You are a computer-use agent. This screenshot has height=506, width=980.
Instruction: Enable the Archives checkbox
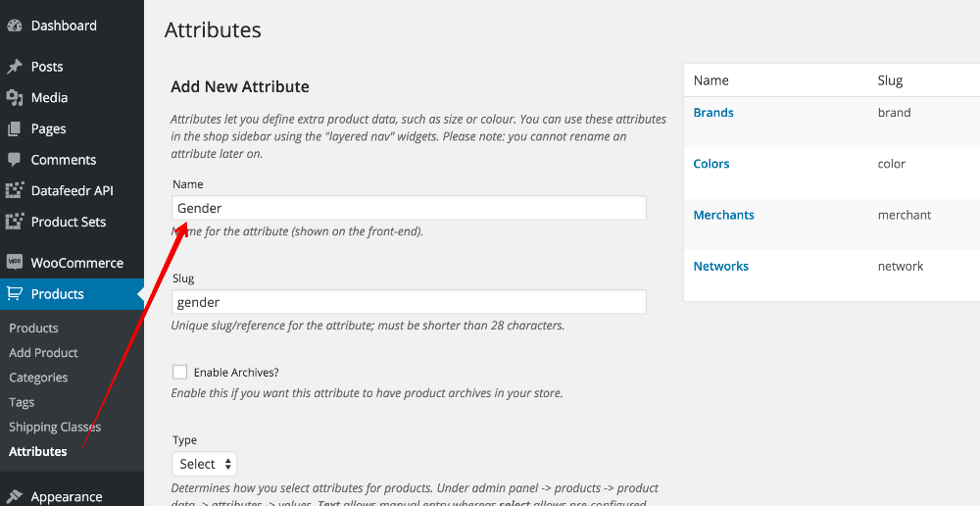point(180,373)
